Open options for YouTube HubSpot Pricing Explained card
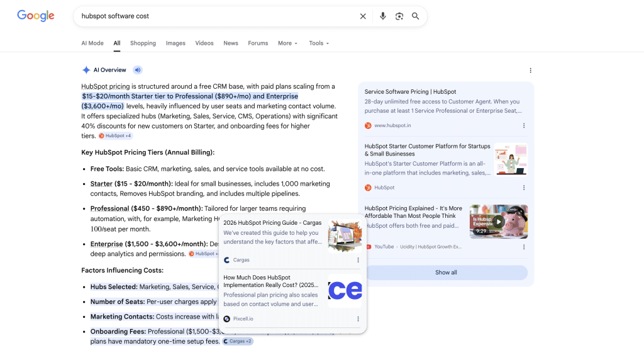Viewport: 644px width, 350px height. coord(524,247)
